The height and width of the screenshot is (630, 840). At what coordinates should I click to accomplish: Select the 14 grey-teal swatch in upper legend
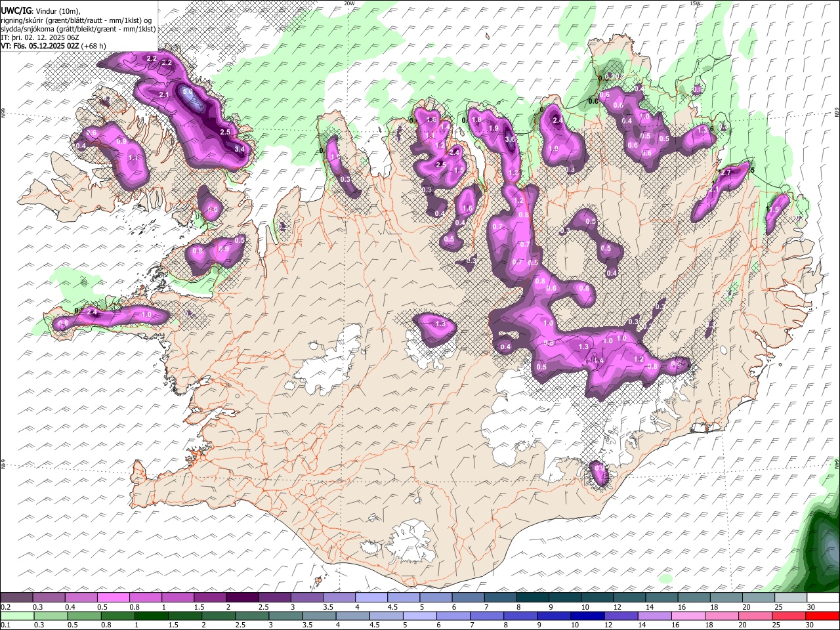(x=661, y=598)
